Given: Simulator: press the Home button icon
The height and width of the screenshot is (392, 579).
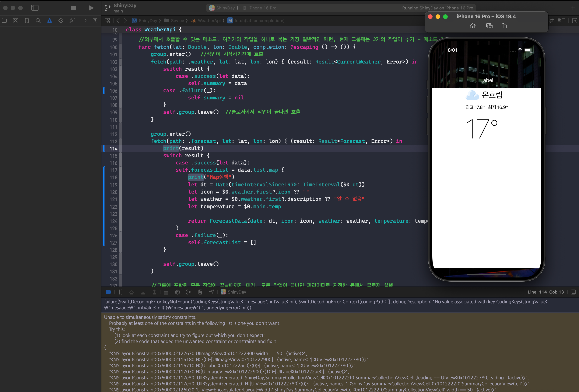Looking at the screenshot, I should click(x=473, y=26).
